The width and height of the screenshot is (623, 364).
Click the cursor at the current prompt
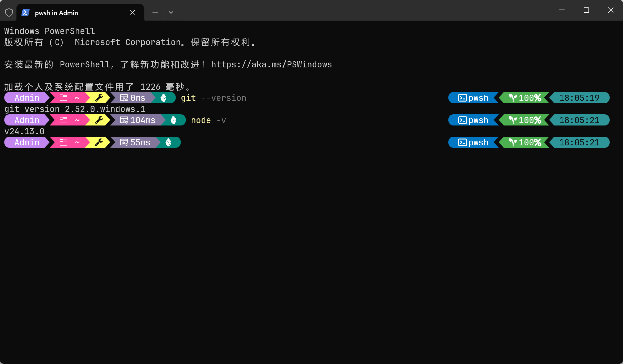tap(186, 142)
